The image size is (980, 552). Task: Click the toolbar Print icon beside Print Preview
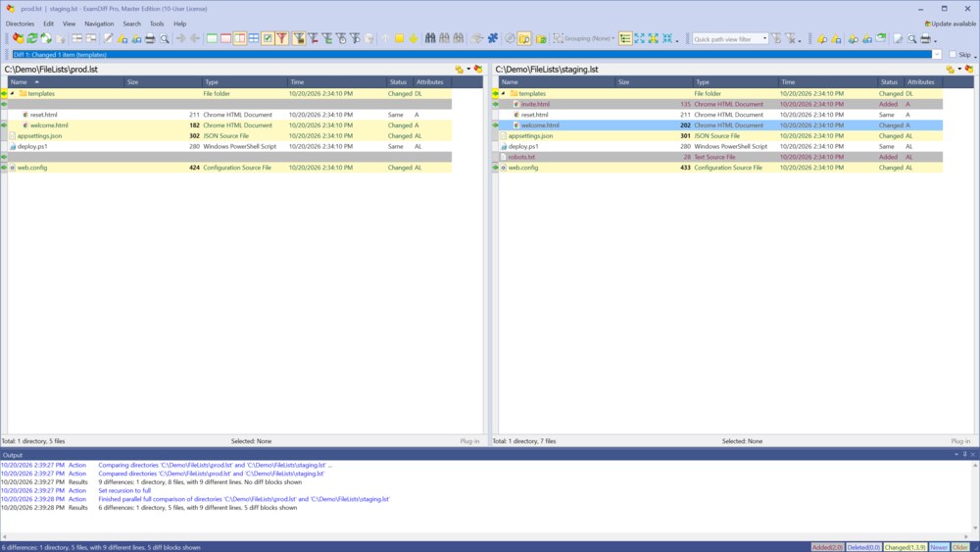[150, 39]
